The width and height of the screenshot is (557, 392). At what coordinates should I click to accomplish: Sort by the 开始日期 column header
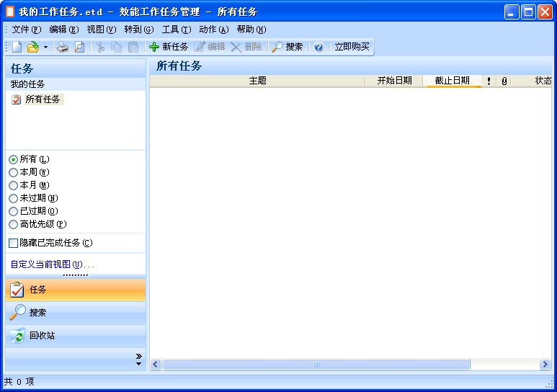(394, 81)
